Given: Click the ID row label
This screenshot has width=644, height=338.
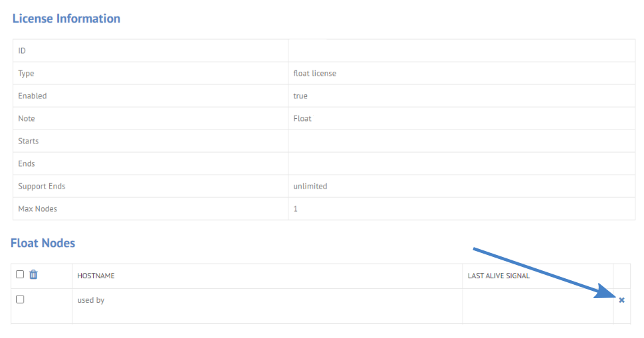Looking at the screenshot, I should click(22, 50).
